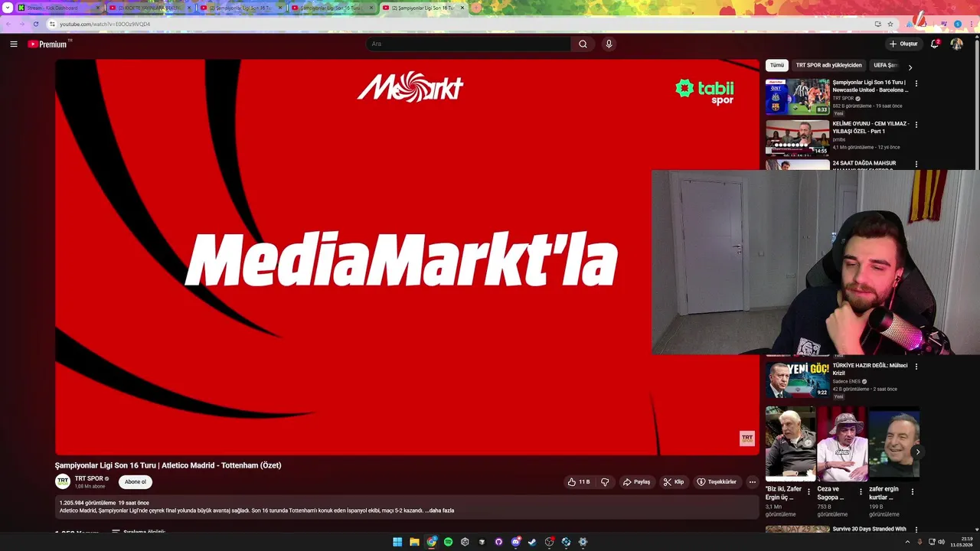This screenshot has height=551, width=980.
Task: Open a new browser tab
Action: (475, 8)
